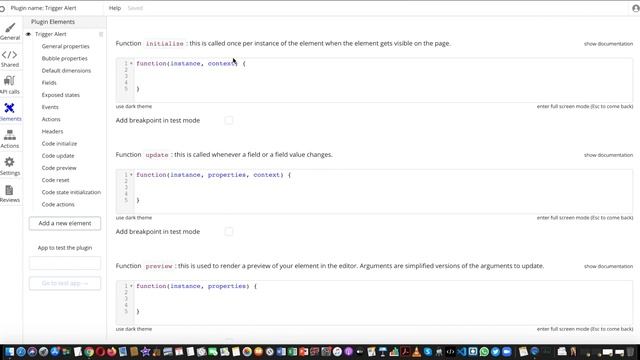This screenshot has height=360, width=640.
Task: Use dark theme for initialize editor
Action: pos(133,107)
